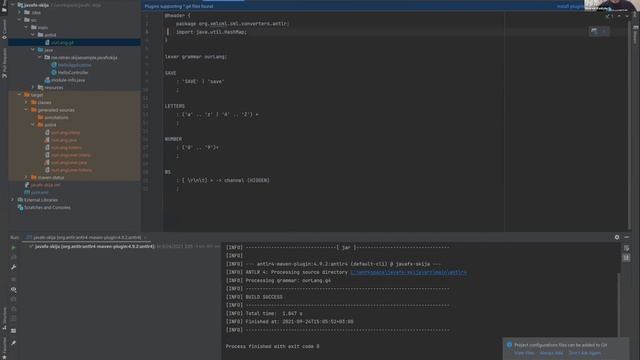Click the floating reader mode icon in editor
640x360 pixels.
(x=594, y=31)
